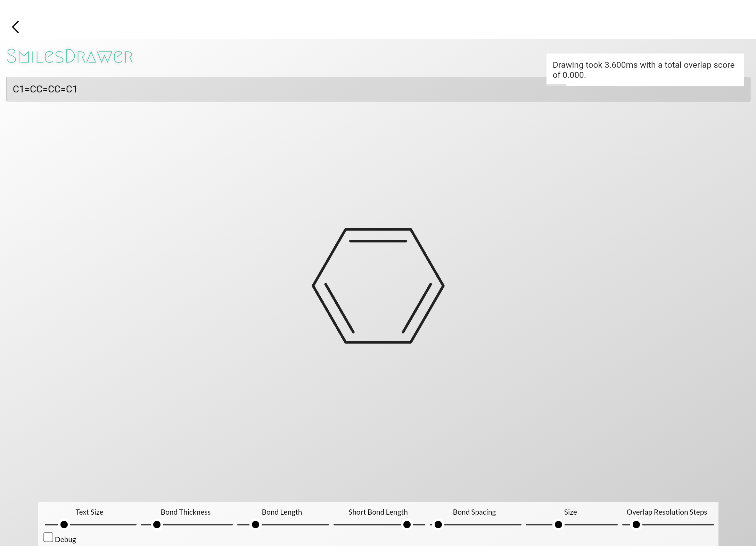Click the Debug label text
The width and height of the screenshot is (756, 556).
coord(66,539)
